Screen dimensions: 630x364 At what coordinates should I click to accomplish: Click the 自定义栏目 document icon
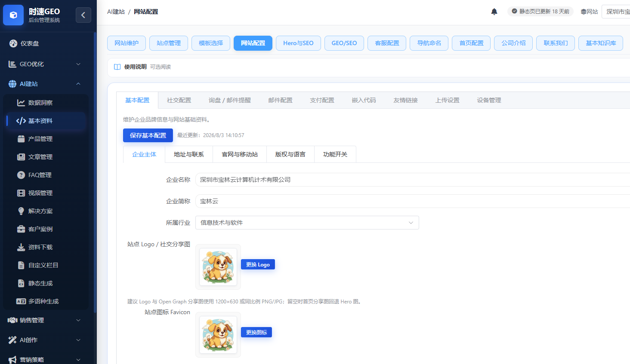click(21, 265)
